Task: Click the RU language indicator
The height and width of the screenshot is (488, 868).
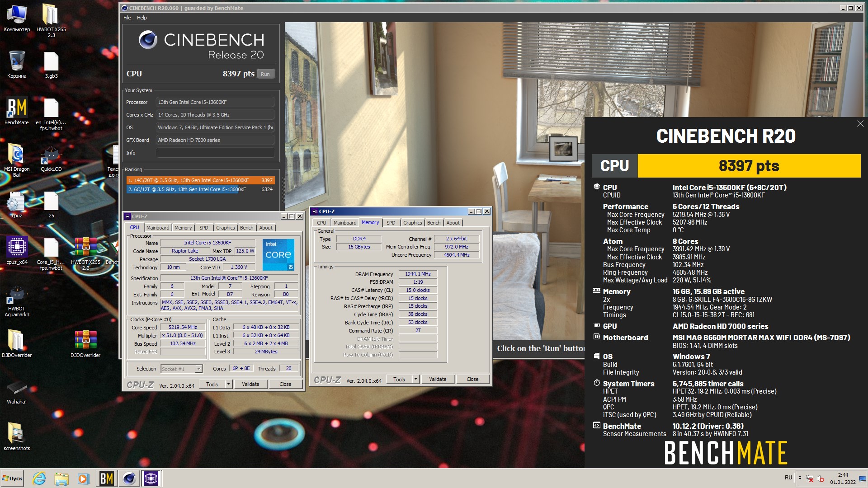Action: 788,478
